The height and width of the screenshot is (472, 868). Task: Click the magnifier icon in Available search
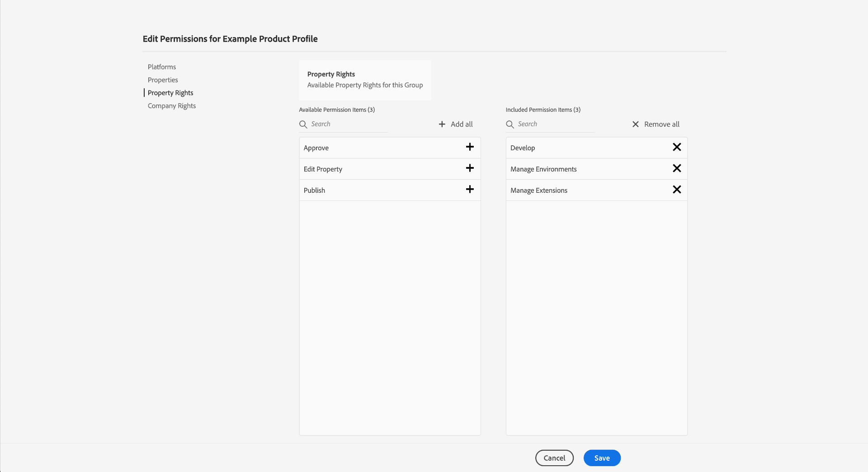303,124
